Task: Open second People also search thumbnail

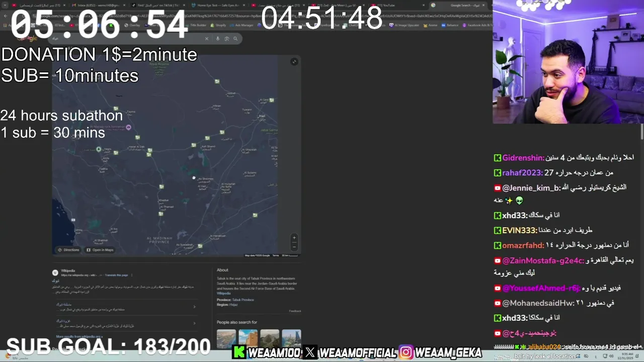Action: tap(248, 338)
